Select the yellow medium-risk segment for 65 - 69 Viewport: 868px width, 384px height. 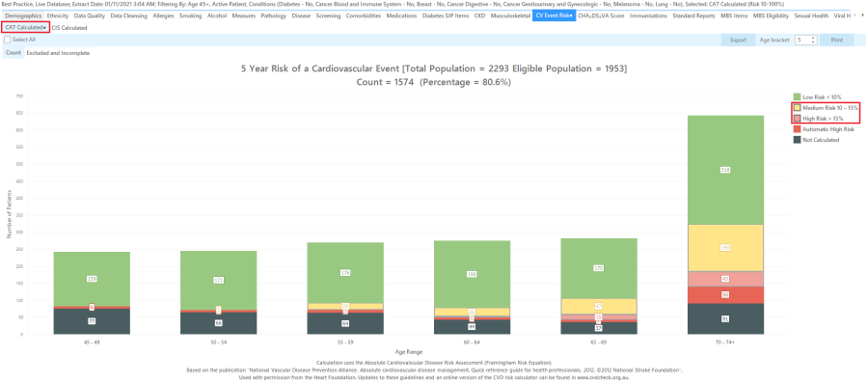(x=599, y=307)
